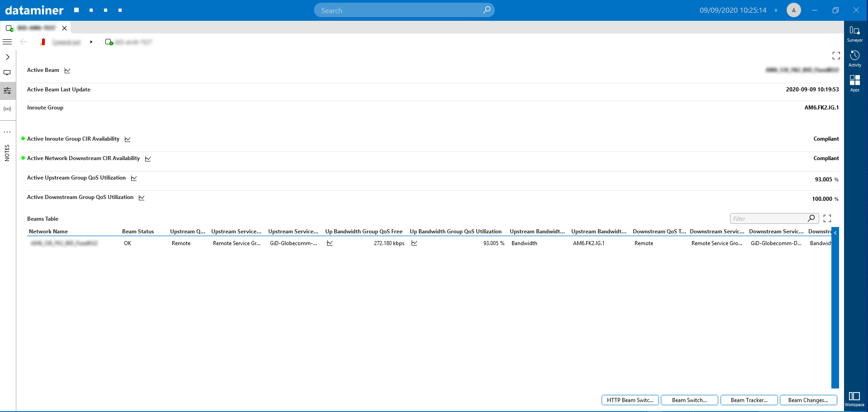Go back with the left arrow
Viewport: 868px width, 412px height.
click(x=24, y=42)
